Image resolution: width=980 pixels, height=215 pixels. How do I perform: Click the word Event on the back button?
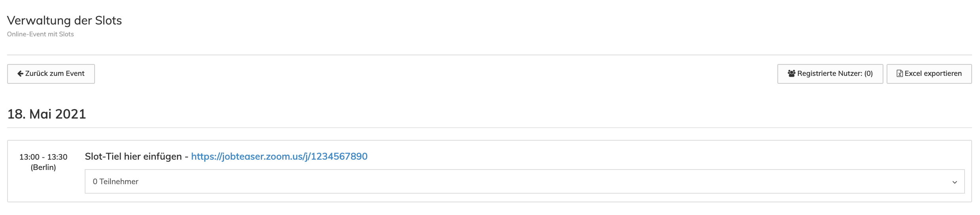75,74
